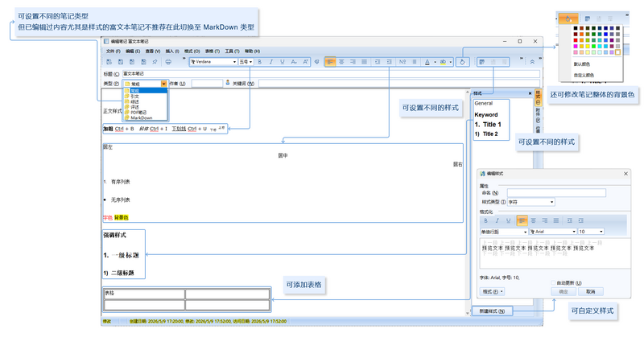Image resolution: width=644 pixels, height=362 pixels.
Task: Select PDF笔记 in the type list
Action: coord(146,113)
